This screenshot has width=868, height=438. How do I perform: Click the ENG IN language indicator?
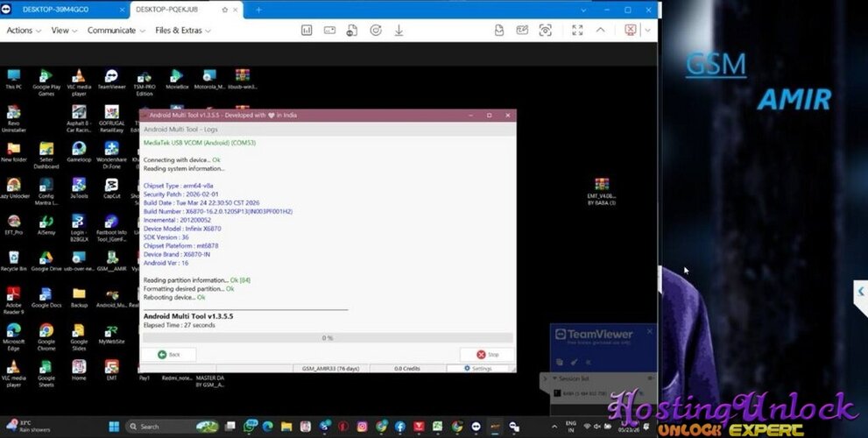pos(571,427)
